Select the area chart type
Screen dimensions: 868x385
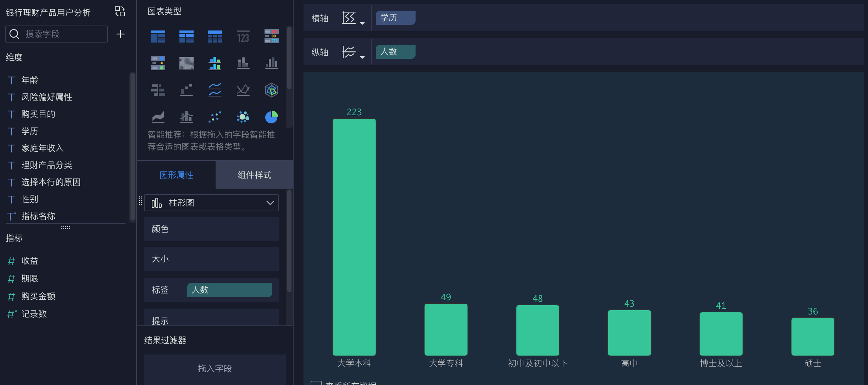coord(158,117)
